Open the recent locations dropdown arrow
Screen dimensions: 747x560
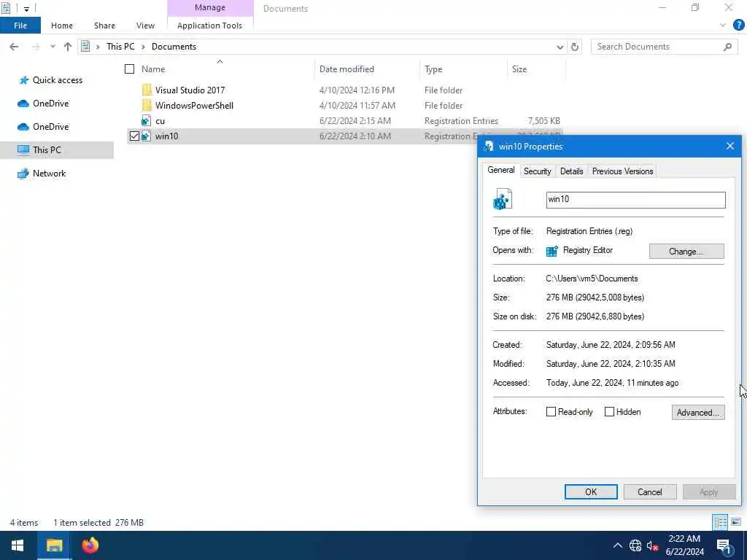[x=53, y=47]
